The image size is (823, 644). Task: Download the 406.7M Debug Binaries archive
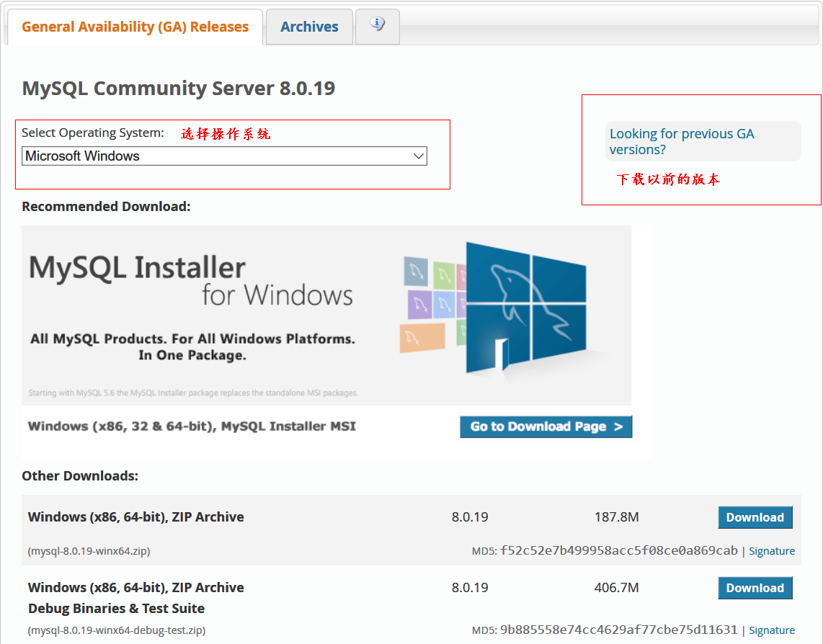point(755,588)
